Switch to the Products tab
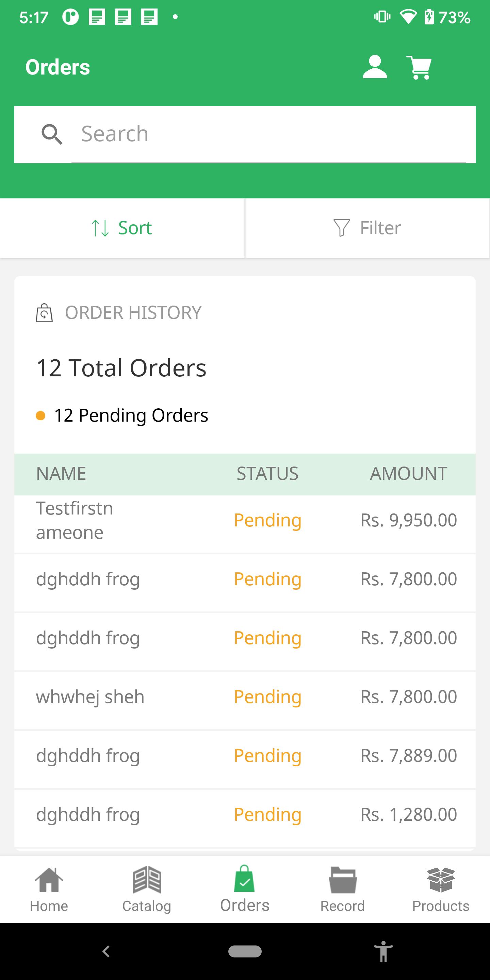 click(x=441, y=889)
